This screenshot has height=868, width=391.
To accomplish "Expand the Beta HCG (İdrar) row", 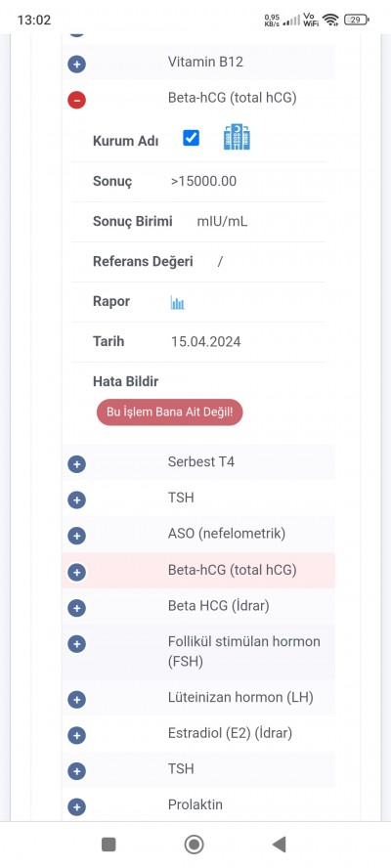I will [x=198, y=606].
